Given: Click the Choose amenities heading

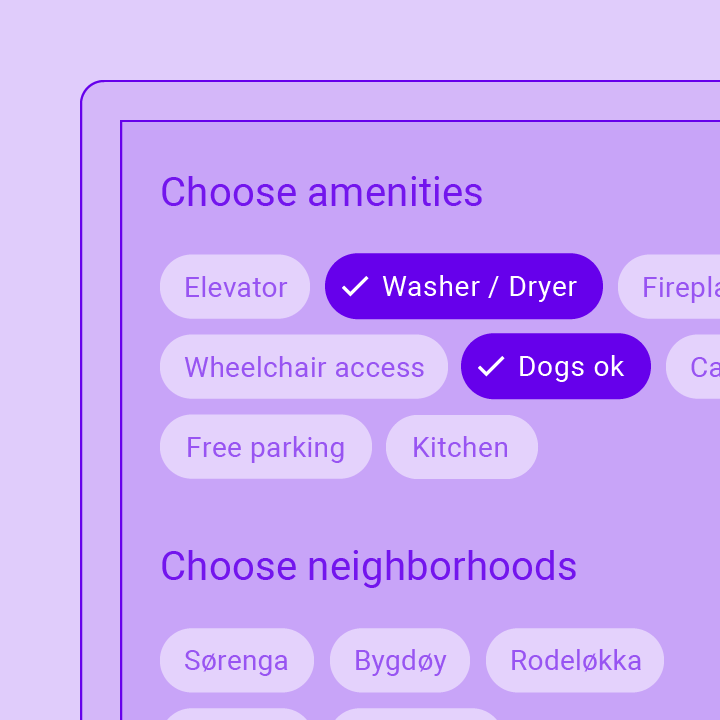Looking at the screenshot, I should click(x=321, y=192).
